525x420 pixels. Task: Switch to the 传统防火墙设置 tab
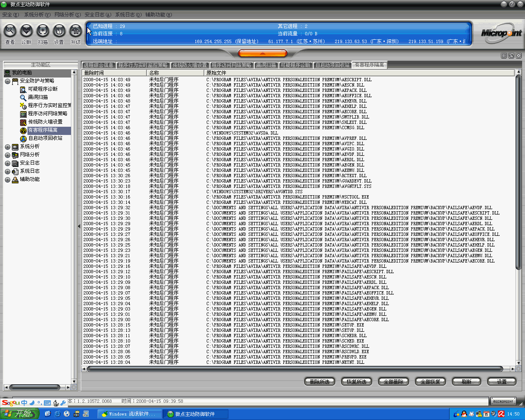[x=190, y=65]
